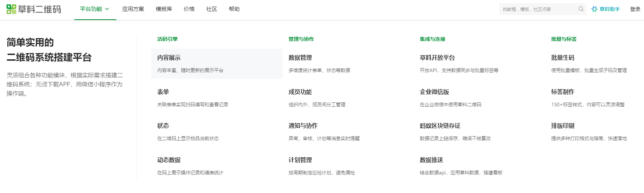Click the 登录 button
Viewport: 644px width, 193px height.
(635, 9)
